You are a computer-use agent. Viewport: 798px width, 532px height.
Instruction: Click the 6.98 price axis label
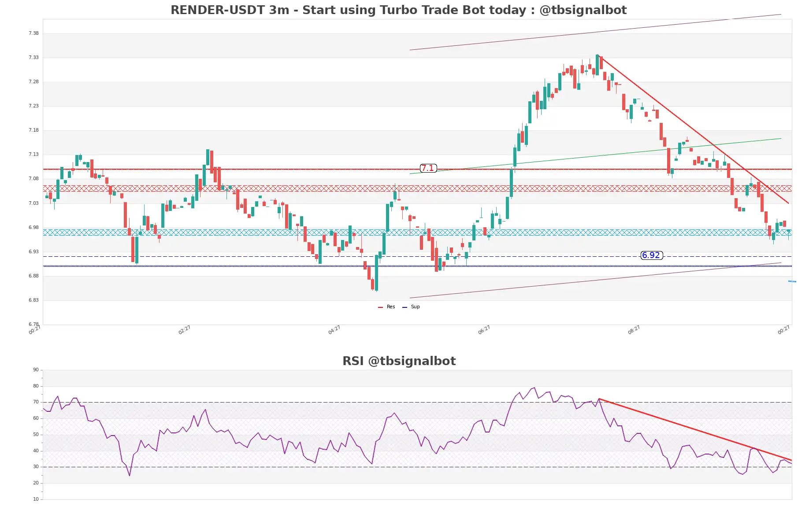click(x=33, y=228)
